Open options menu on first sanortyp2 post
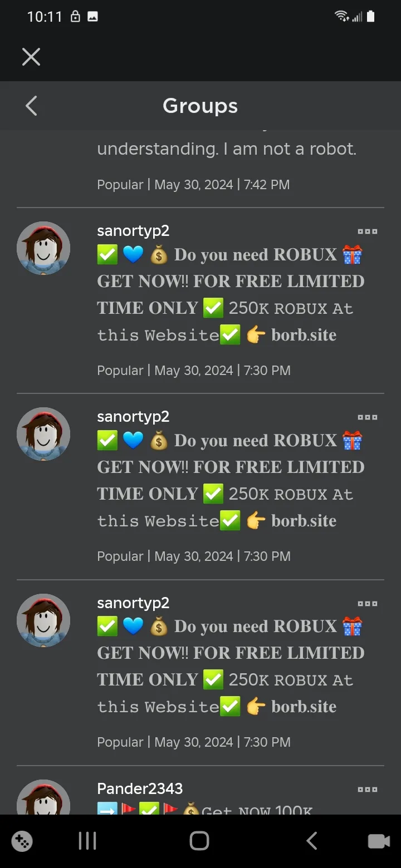This screenshot has width=401, height=868. point(368,231)
